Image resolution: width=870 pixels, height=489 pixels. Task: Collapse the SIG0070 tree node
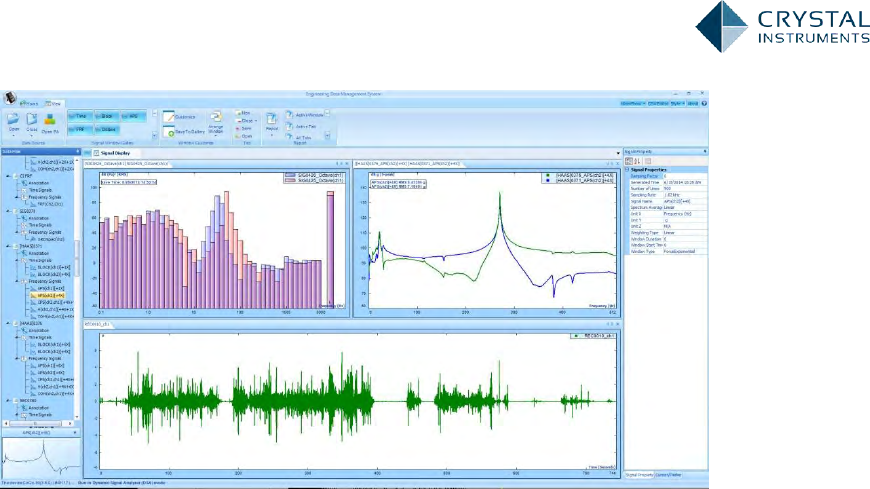(8, 211)
